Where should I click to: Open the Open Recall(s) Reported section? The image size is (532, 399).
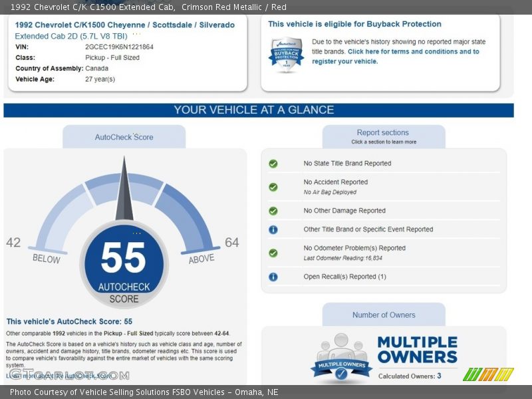(344, 277)
